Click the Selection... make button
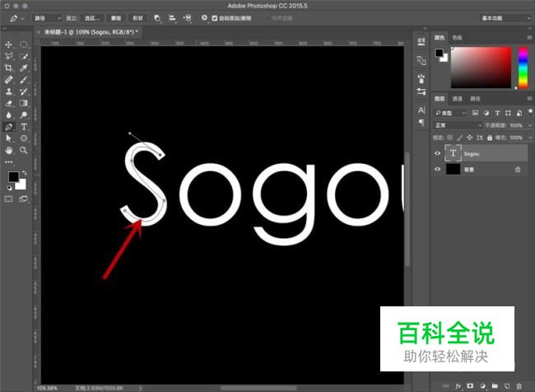Viewport: 535px width, 392px height. (x=92, y=18)
